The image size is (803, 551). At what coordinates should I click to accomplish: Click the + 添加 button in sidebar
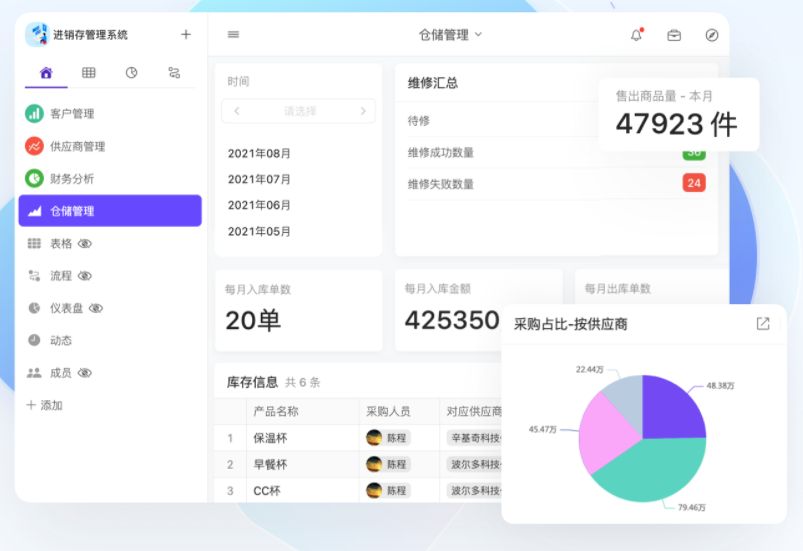coord(45,405)
